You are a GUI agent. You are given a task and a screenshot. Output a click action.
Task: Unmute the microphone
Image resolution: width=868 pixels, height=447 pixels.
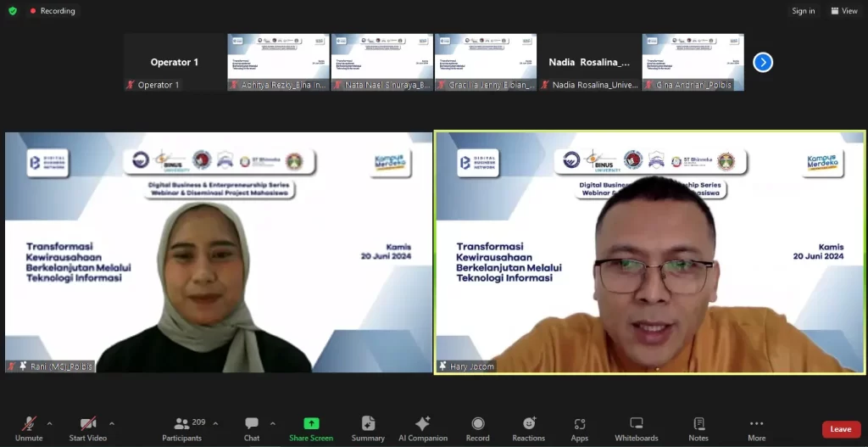click(x=29, y=427)
